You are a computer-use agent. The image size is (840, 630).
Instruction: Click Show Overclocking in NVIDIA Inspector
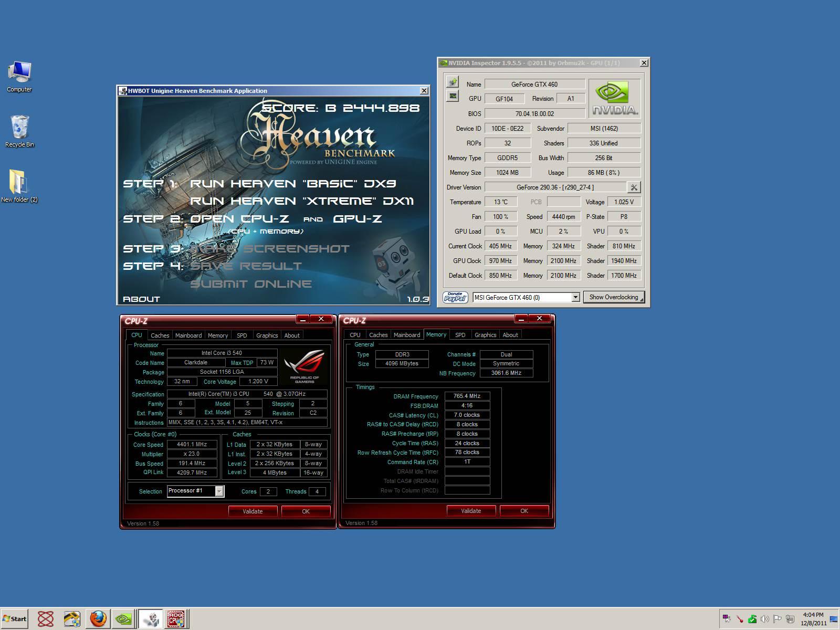[x=614, y=297]
